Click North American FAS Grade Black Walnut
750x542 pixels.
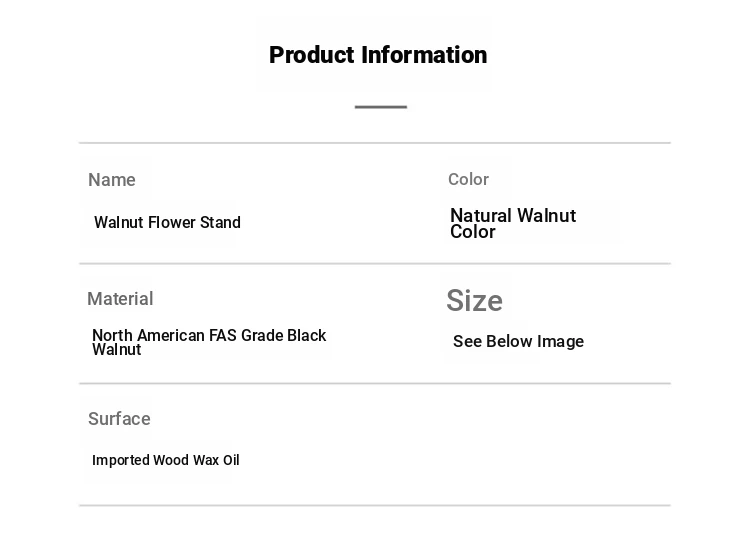click(x=209, y=342)
